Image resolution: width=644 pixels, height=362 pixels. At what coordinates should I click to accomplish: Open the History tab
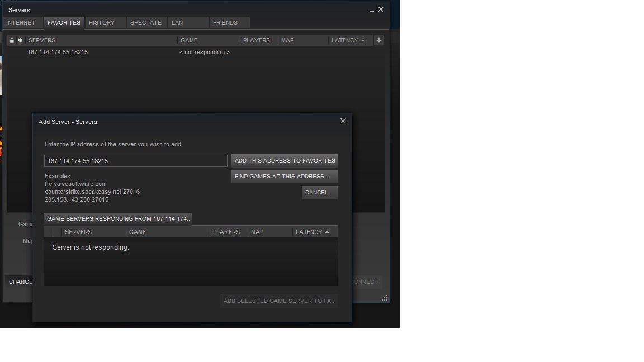(x=105, y=22)
